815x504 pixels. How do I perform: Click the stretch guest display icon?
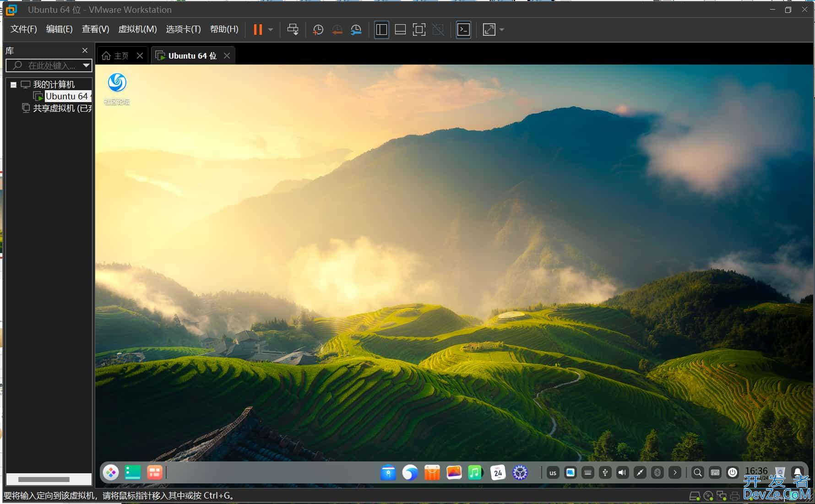point(489,30)
